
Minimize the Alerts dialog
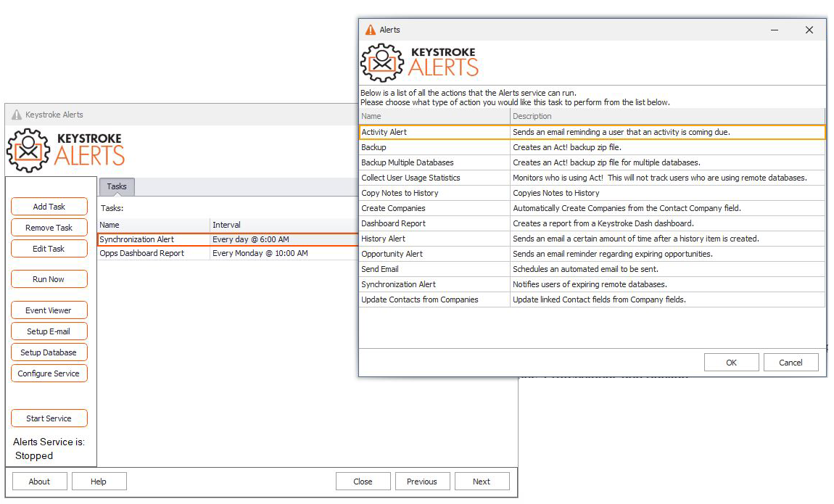[775, 30]
